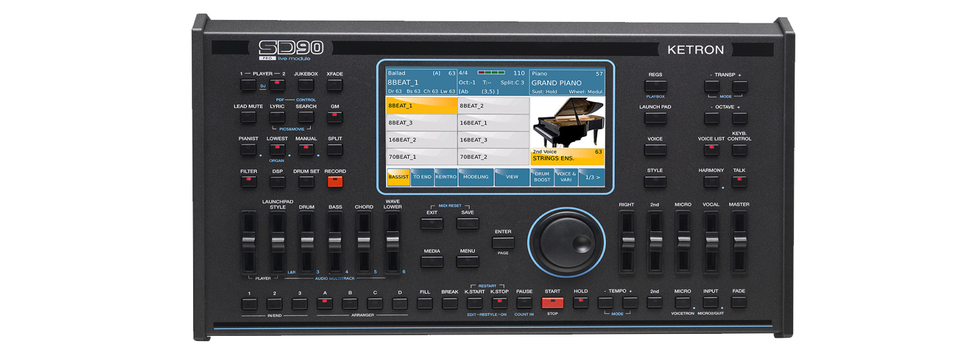980x361 pixels.
Task: Lower octave with OCTAVE minus
Action: point(711,118)
